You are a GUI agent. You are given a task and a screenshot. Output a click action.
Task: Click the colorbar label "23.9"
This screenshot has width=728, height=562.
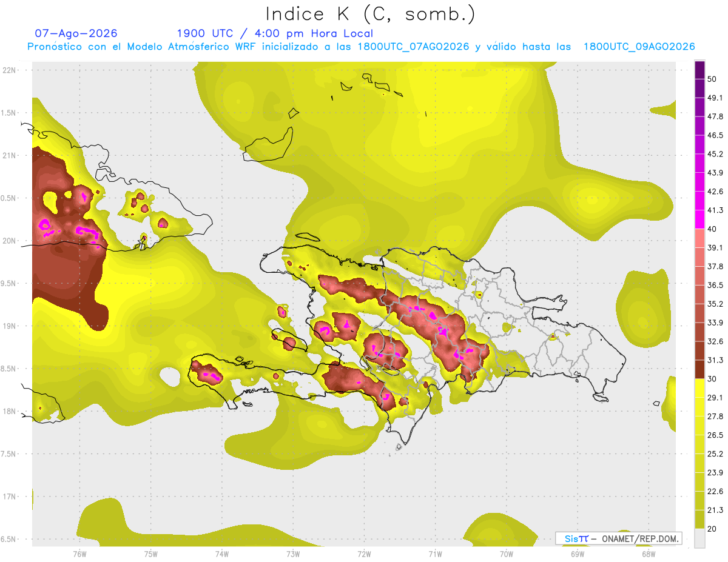tap(715, 472)
